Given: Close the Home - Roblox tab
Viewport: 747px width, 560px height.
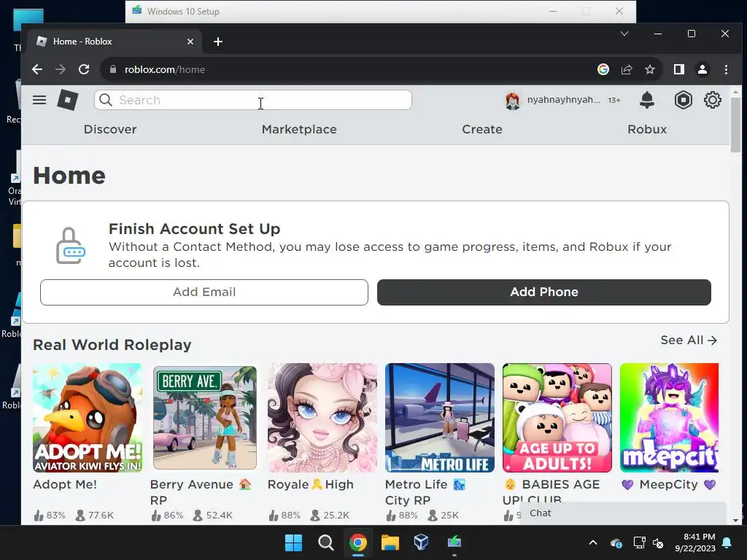Looking at the screenshot, I should click(x=190, y=42).
